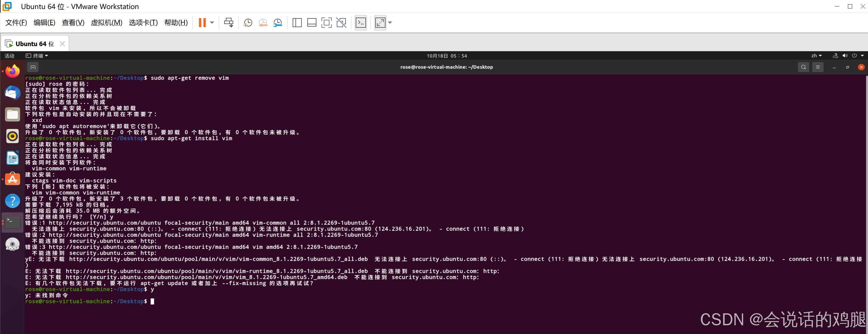The height and width of the screenshot is (334, 868).
Task: Open Firefox from the Ubuntu dock
Action: point(12,71)
